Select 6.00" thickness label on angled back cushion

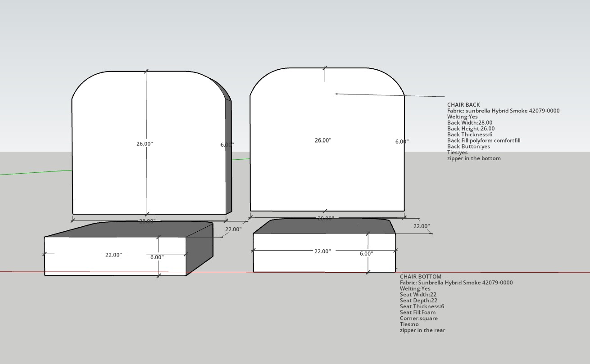(227, 145)
